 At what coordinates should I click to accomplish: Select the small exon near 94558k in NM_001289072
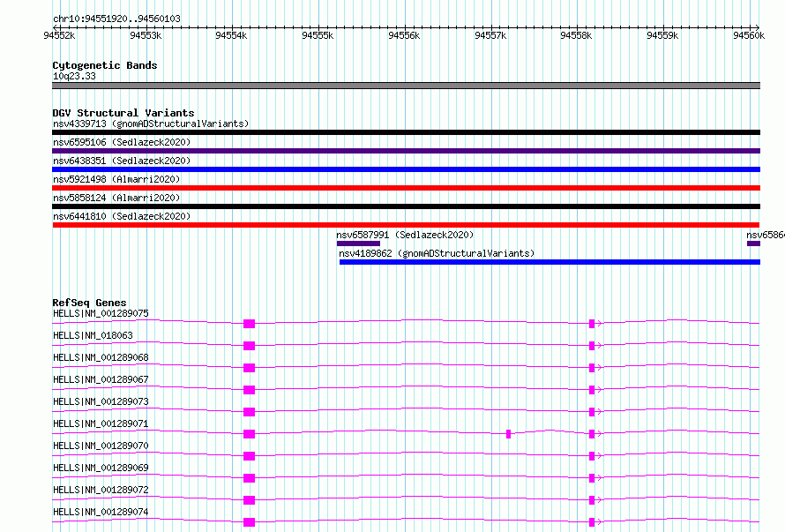[592, 500]
